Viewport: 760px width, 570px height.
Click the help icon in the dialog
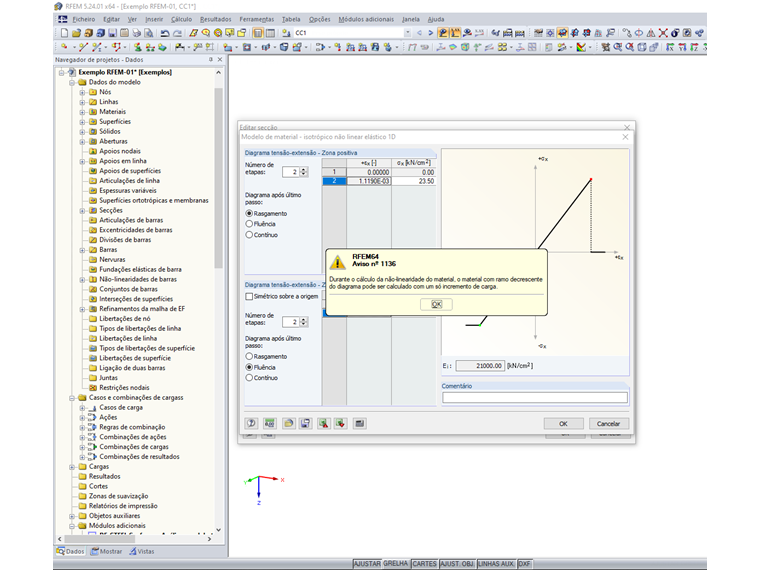point(251,423)
